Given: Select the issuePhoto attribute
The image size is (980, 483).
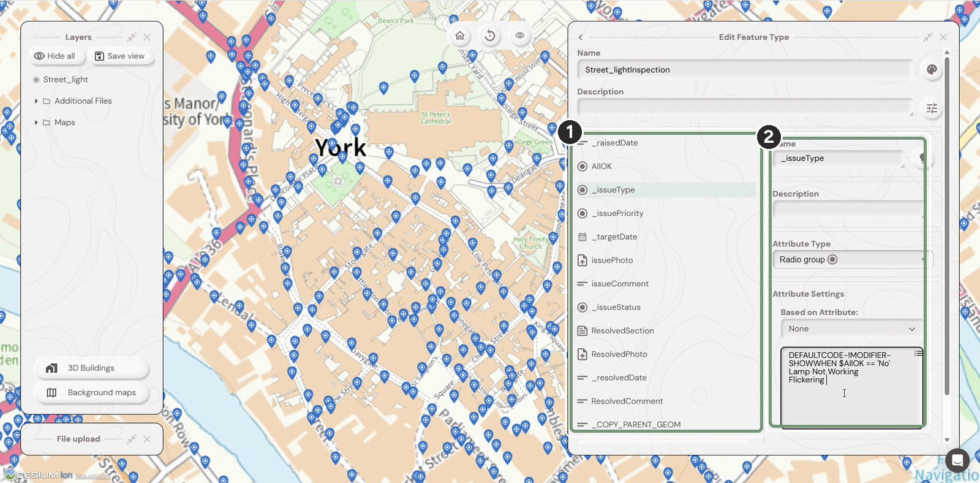Looking at the screenshot, I should pyautogui.click(x=666, y=261).
